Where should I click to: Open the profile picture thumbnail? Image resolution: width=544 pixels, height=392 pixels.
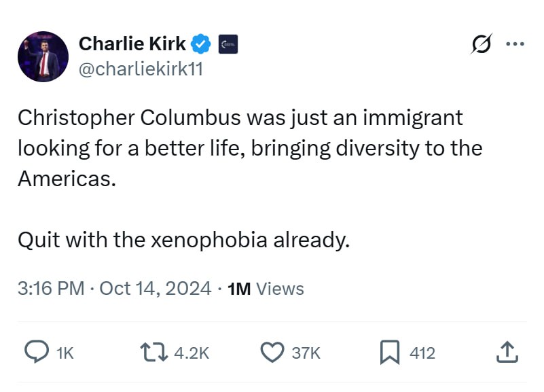point(43,56)
